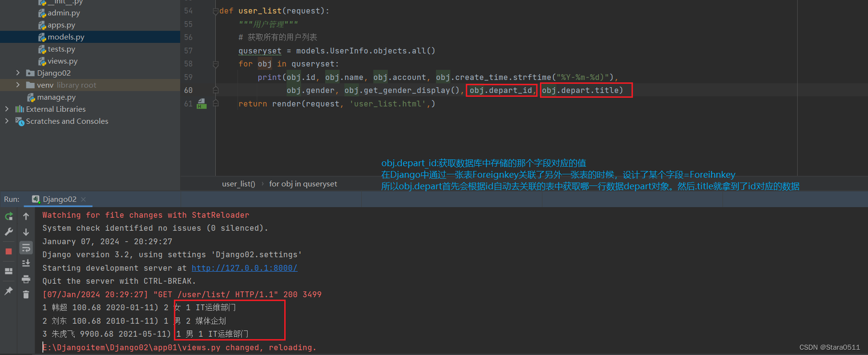Select Scratches and Consoles row
Screen dimensions: 868x355
90,121
